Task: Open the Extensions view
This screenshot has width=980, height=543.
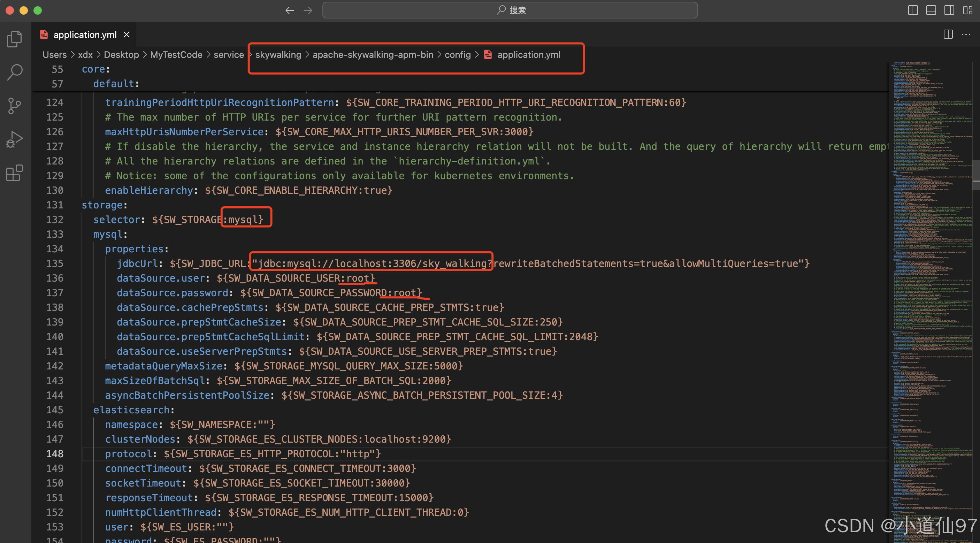Action: pos(15,173)
